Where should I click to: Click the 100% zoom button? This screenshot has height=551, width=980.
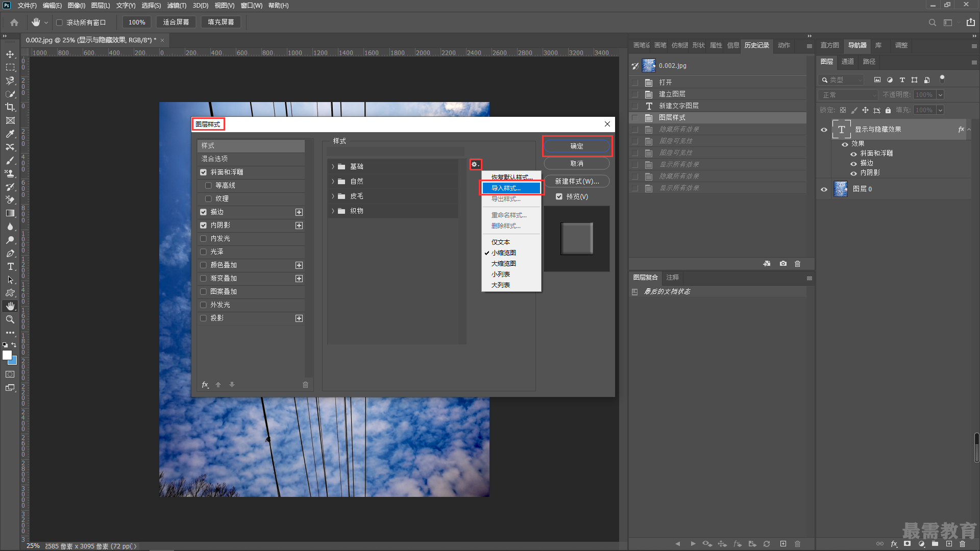point(137,22)
